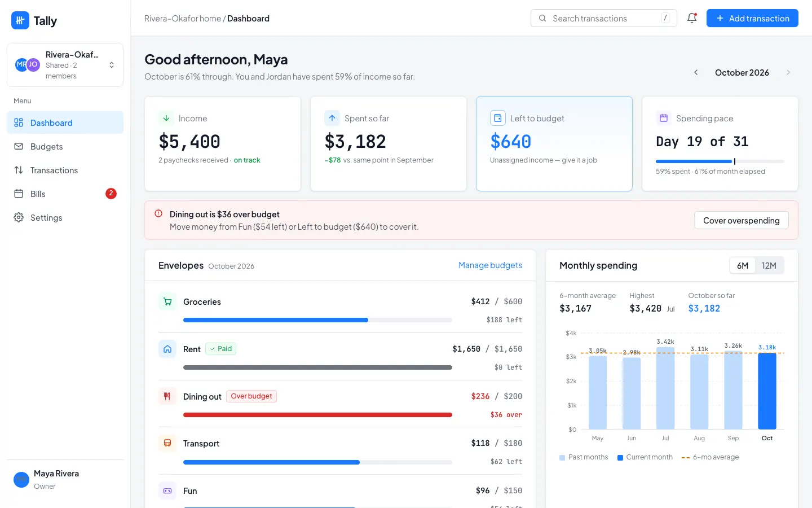Click the Jul bar in the chart

[665, 388]
